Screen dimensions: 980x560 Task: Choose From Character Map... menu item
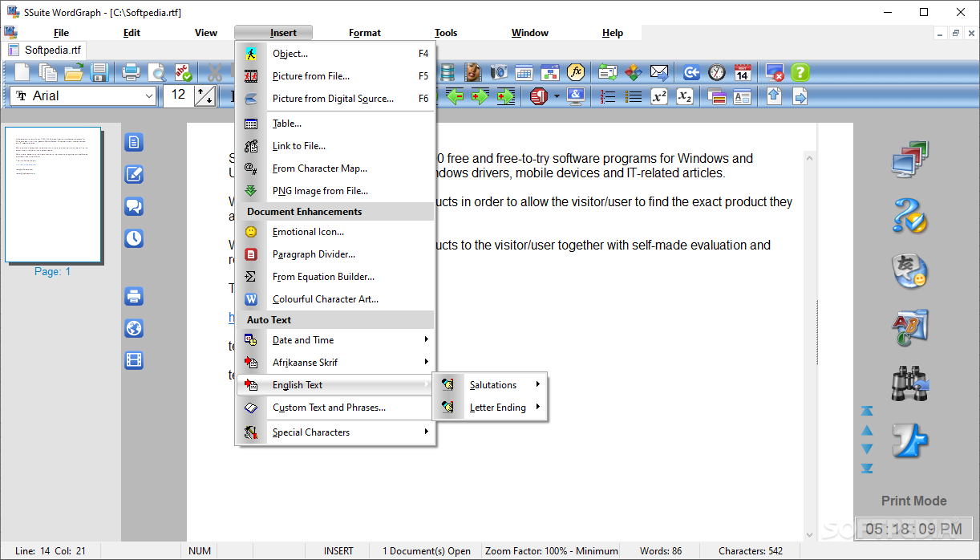click(336, 168)
